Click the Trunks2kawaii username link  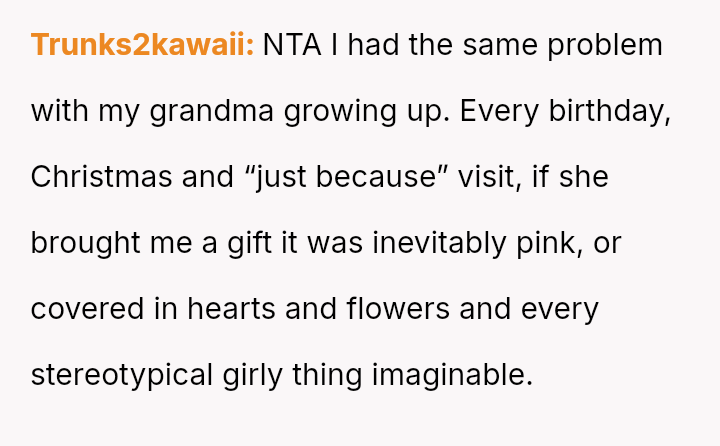coord(142,45)
